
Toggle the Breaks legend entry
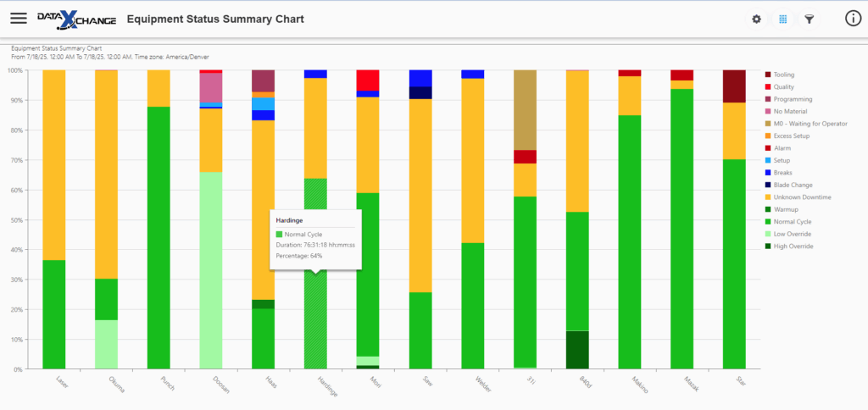pos(785,173)
